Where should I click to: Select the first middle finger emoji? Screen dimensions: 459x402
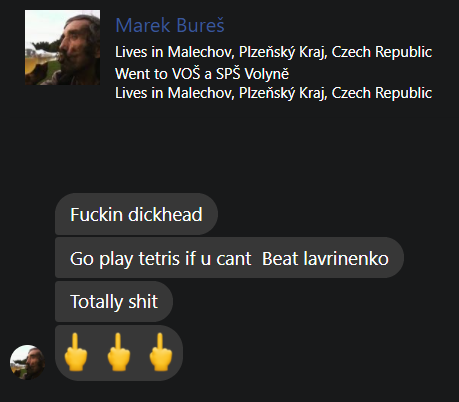76,352
